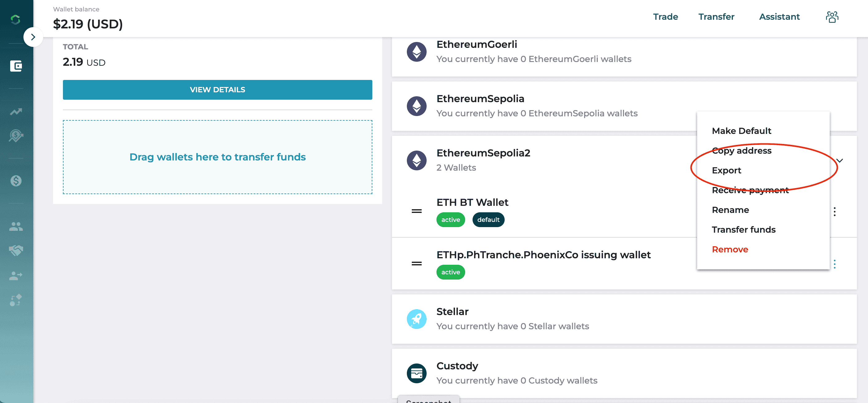Click the person transfer sidebar icon
Viewport: 868px width, 403px height.
point(16,276)
